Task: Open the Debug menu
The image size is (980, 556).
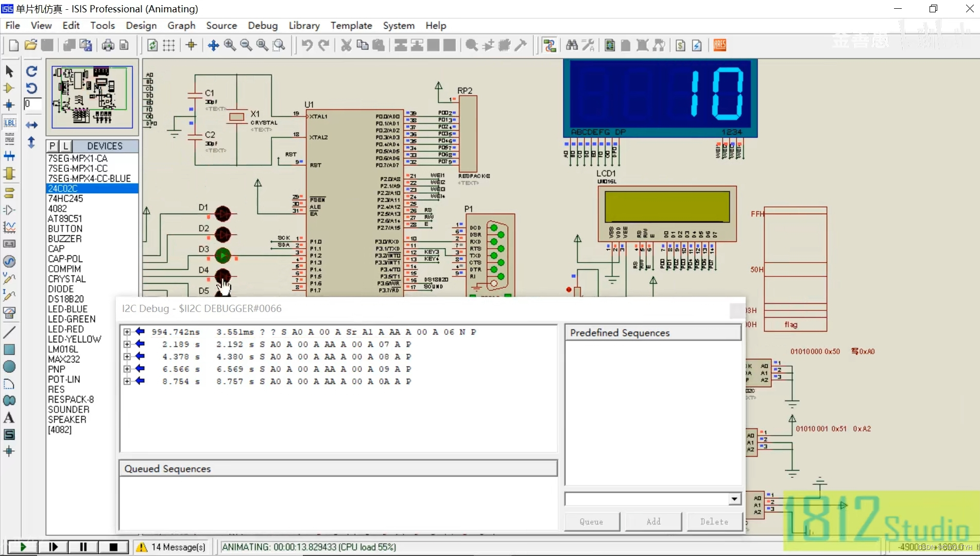Action: point(263,25)
